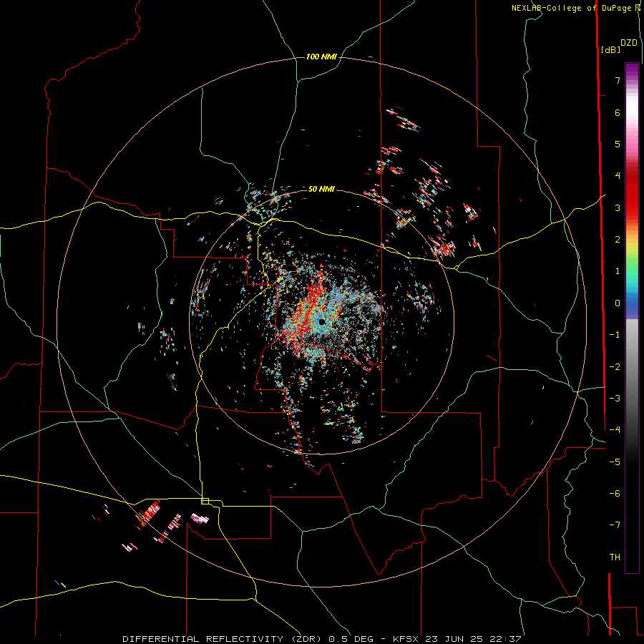Click the -3 value on color scale
644x644 pixels.
tap(615, 399)
